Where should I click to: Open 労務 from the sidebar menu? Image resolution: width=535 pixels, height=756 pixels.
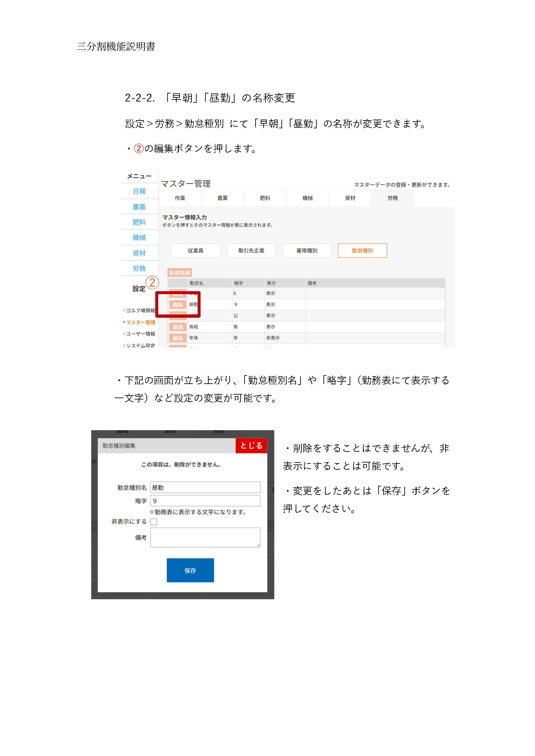tap(139, 269)
